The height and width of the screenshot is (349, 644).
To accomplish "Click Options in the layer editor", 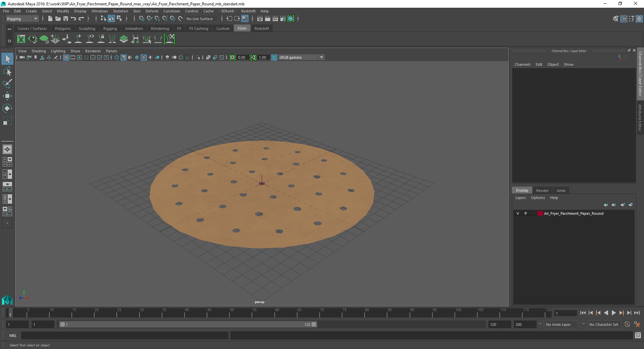I will coord(538,198).
